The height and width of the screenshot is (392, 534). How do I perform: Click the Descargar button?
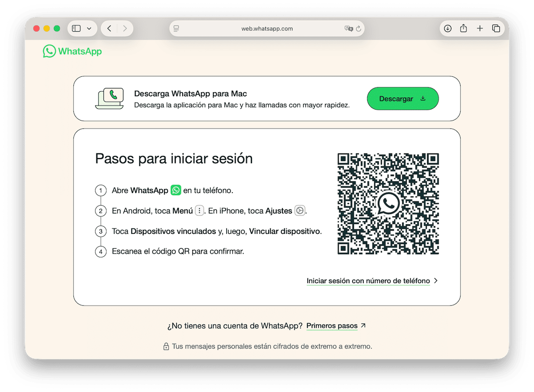click(403, 99)
